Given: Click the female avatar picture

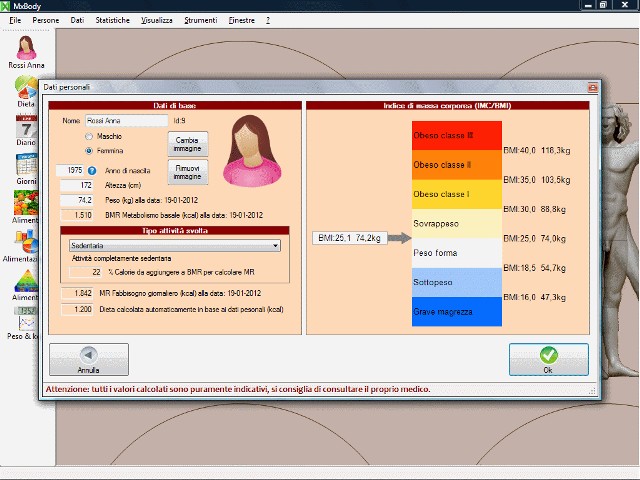Looking at the screenshot, I should click(248, 150).
